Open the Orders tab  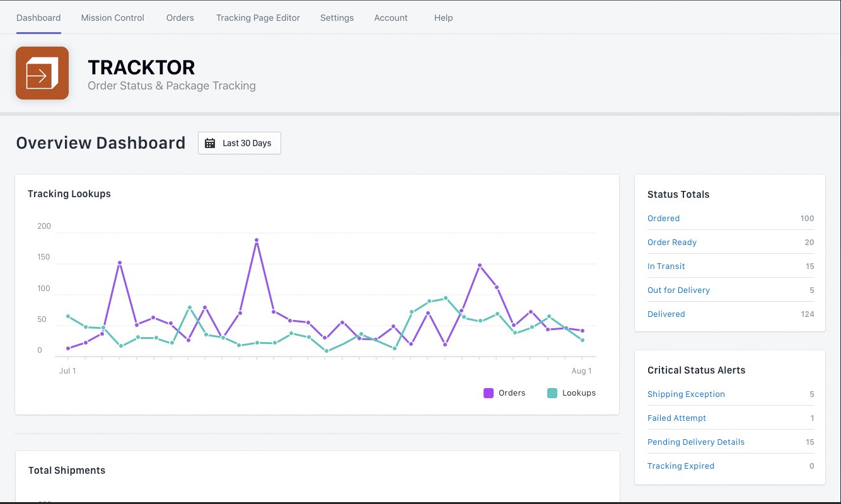click(180, 18)
